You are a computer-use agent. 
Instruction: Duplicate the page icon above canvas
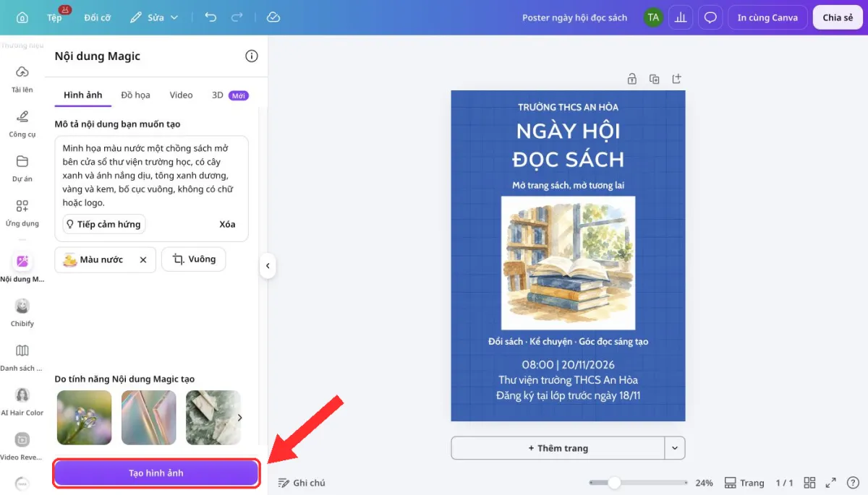click(x=654, y=79)
